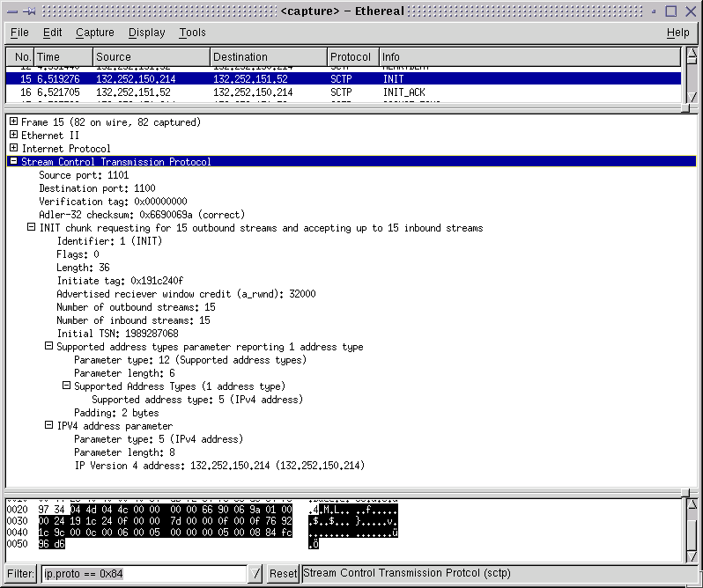This screenshot has height=588, width=703.
Task: Expand the Frame 15 tree node
Action: coord(13,122)
